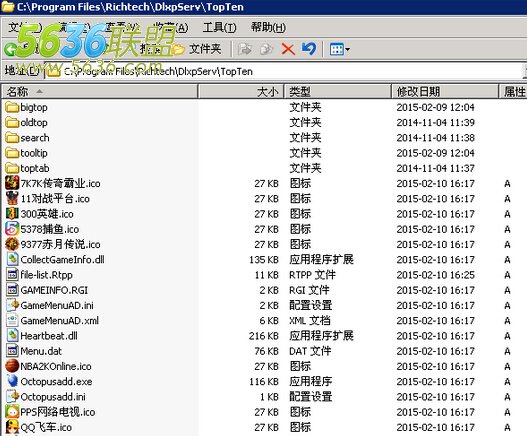This screenshot has height=436, width=527.
Task: Select the GameMenuAD.xml file icon
Action: (12, 321)
